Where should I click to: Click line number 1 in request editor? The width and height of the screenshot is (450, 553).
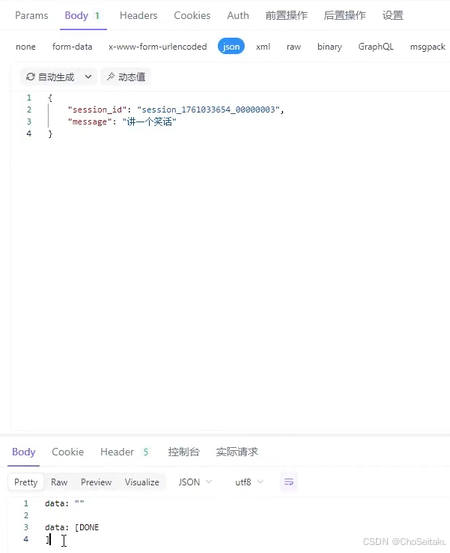coord(29,98)
